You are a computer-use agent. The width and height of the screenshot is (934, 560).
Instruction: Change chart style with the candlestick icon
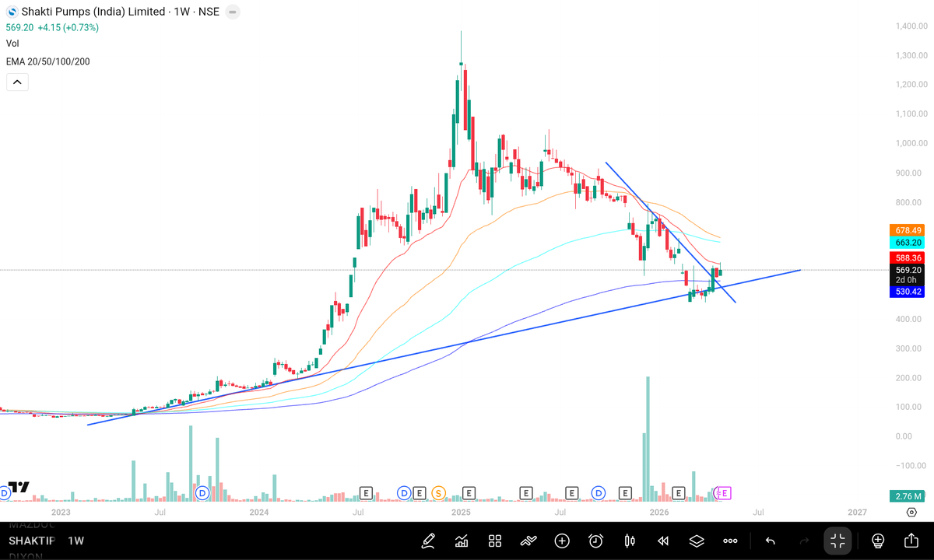[x=630, y=541]
